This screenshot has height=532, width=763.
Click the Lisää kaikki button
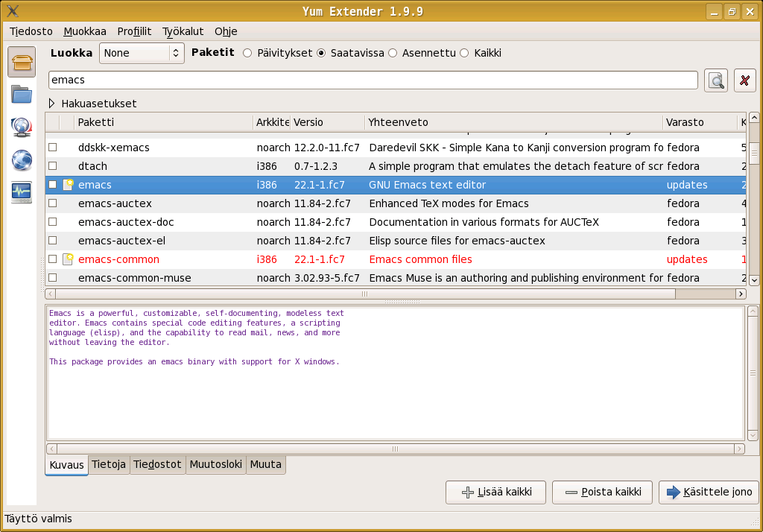(496, 492)
